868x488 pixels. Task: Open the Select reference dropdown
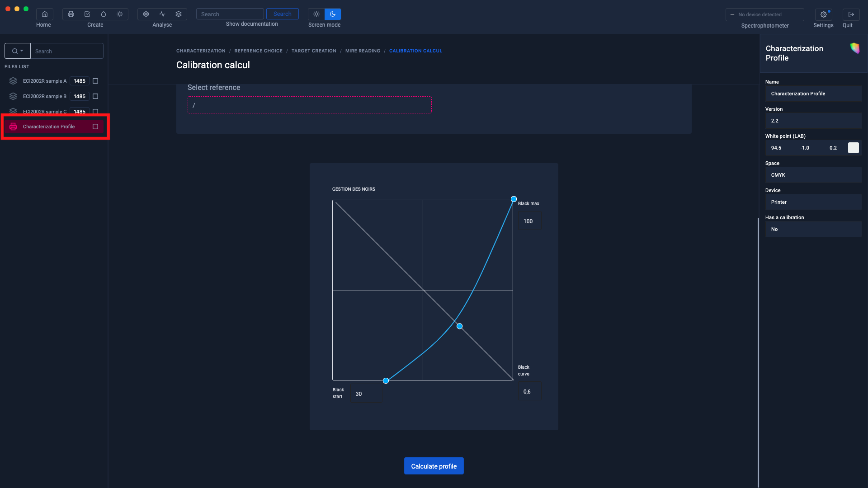310,105
